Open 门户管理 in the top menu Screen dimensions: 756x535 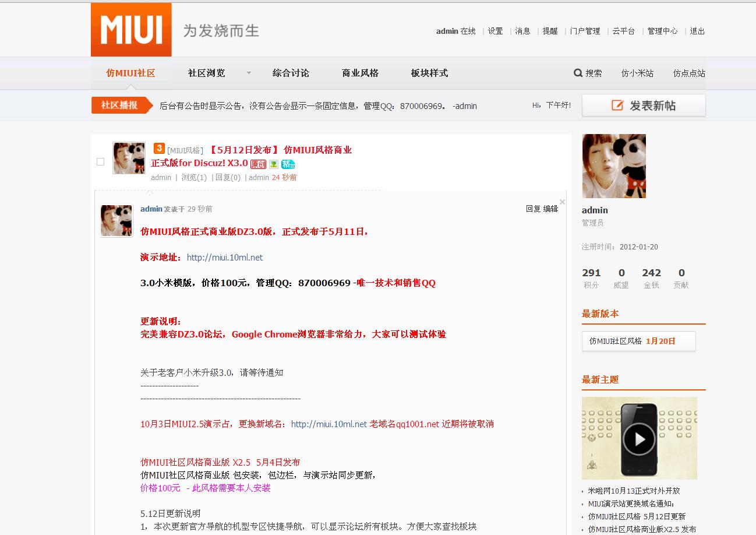[585, 31]
